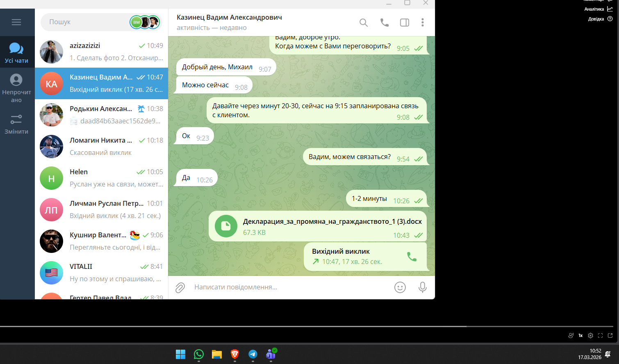Image resolution: width=619 pixels, height=364 pixels.
Task: Click Ломагин Никита profile photo
Action: pyautogui.click(x=51, y=146)
